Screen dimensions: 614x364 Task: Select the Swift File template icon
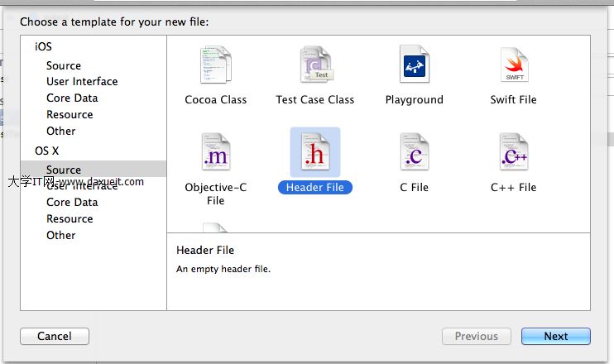click(x=513, y=66)
